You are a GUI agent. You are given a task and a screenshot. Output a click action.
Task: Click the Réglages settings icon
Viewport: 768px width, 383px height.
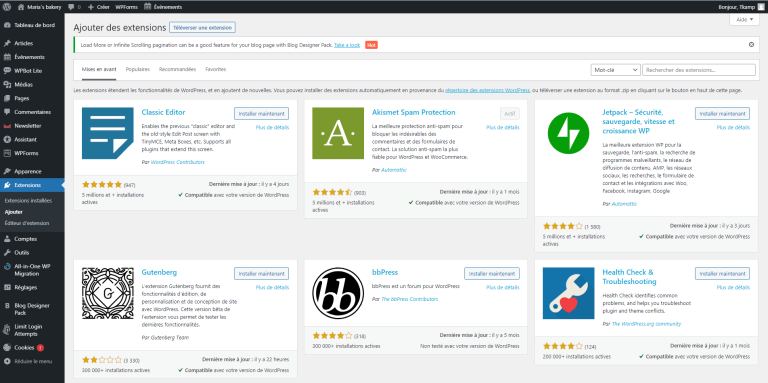(7, 287)
